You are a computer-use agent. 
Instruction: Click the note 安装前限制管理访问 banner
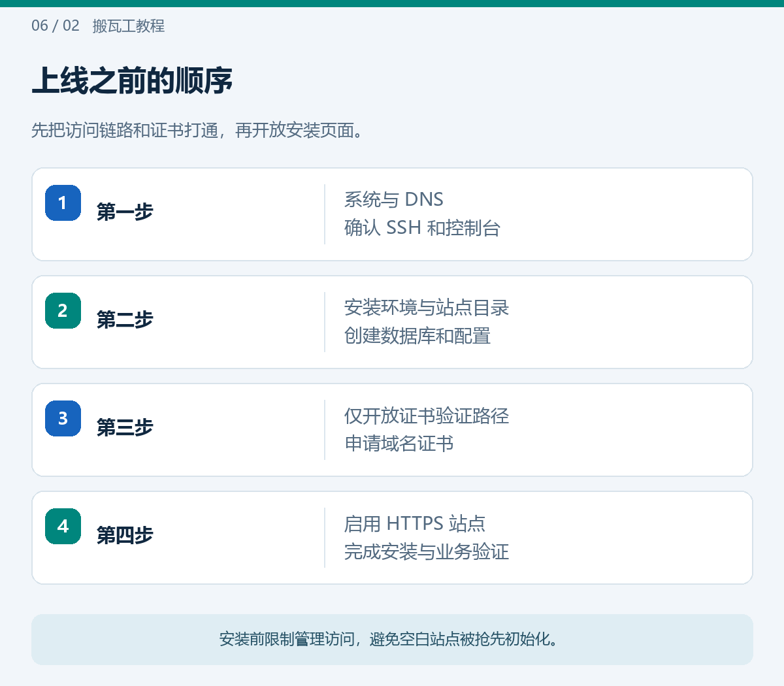click(x=392, y=639)
